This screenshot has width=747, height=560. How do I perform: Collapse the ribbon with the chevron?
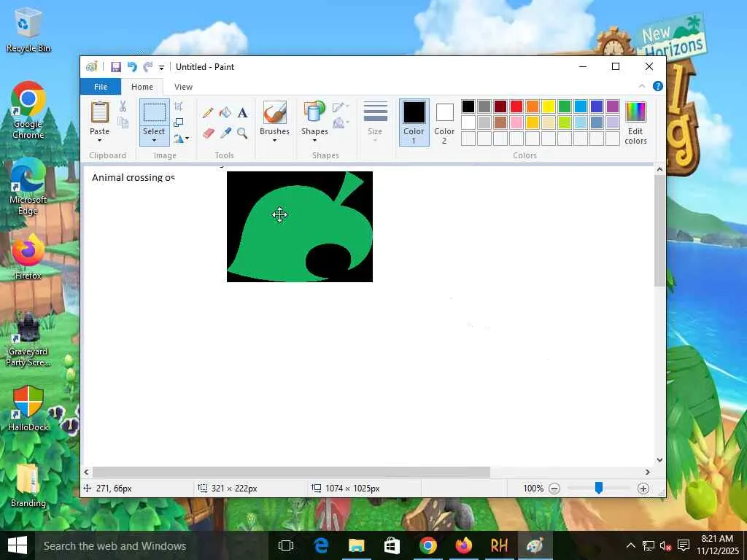(642, 86)
